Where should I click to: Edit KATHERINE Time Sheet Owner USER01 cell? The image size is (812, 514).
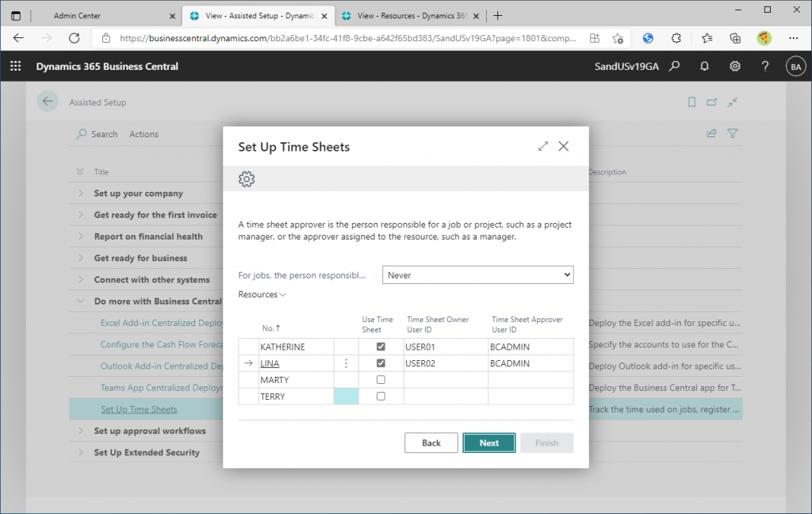pyautogui.click(x=446, y=347)
